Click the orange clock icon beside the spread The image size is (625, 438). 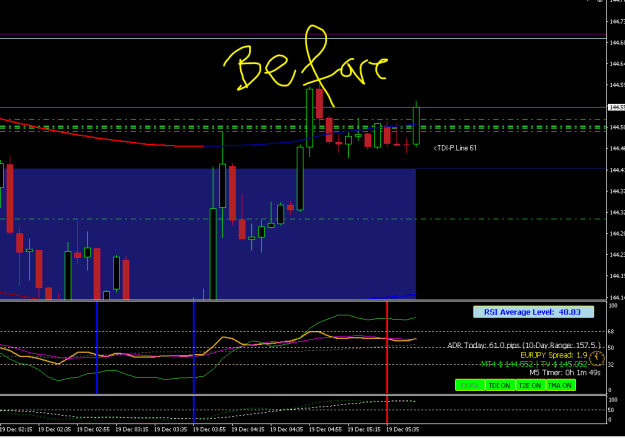(597, 358)
